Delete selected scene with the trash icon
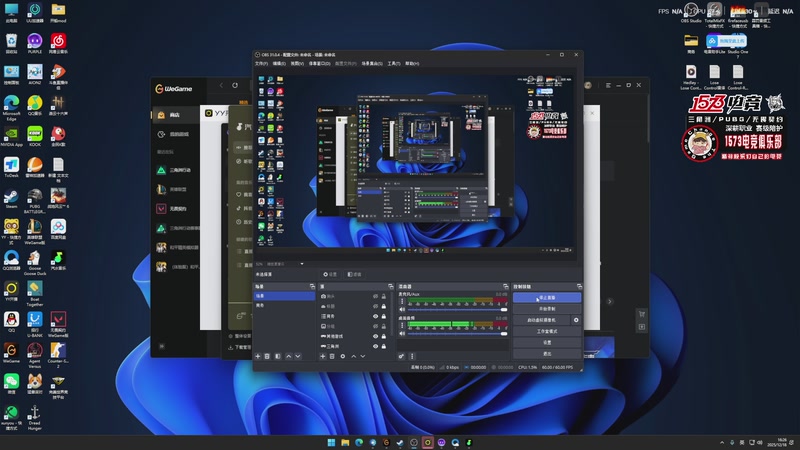The height and width of the screenshot is (450, 800). 267,356
